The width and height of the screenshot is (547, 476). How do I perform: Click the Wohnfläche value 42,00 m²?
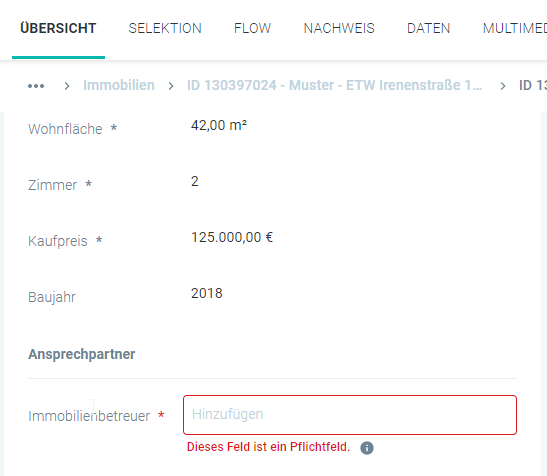point(219,125)
